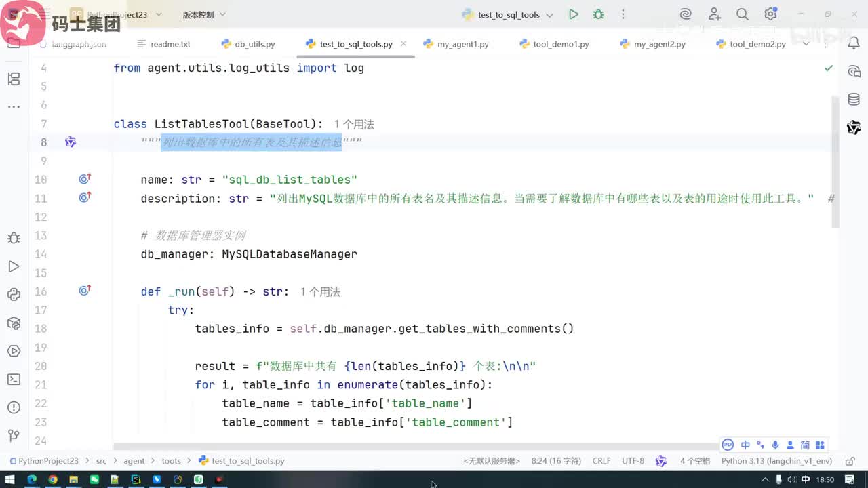This screenshot has width=868, height=488.
Task: Open the Problems tool window
Action: [x=14, y=407]
